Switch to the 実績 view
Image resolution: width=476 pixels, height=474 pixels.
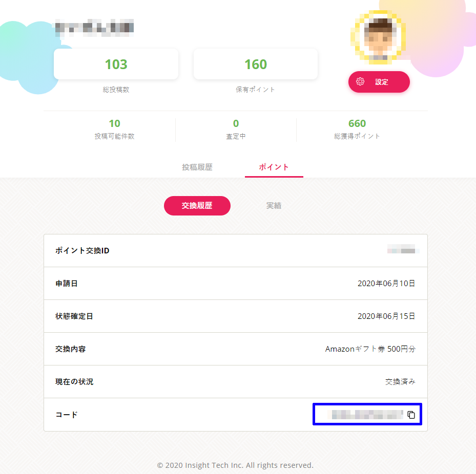pyautogui.click(x=274, y=206)
